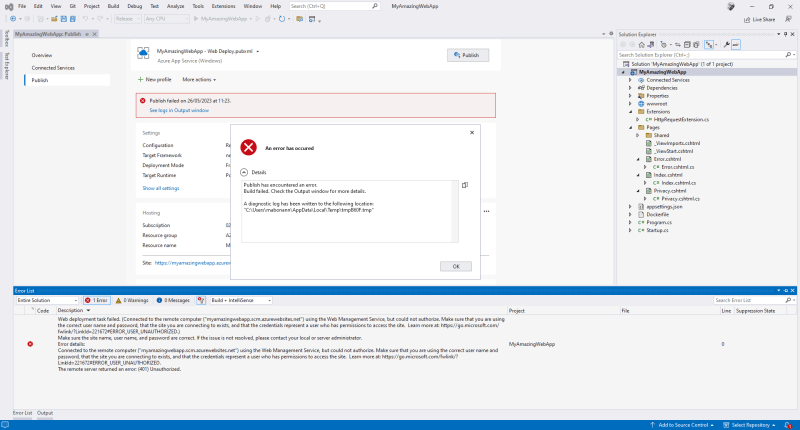800x430 pixels.
Task: Select appsettings.json in Solution Explorer
Action: [664, 207]
